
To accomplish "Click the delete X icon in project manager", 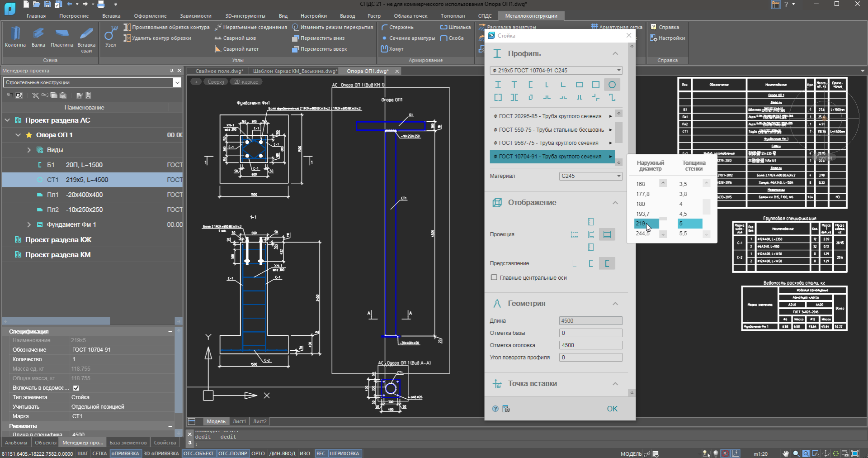I will tap(35, 95).
